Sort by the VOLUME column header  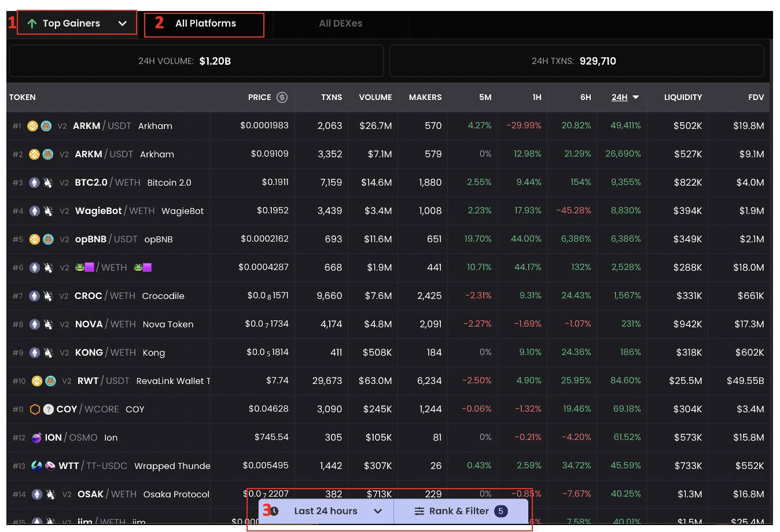point(375,97)
